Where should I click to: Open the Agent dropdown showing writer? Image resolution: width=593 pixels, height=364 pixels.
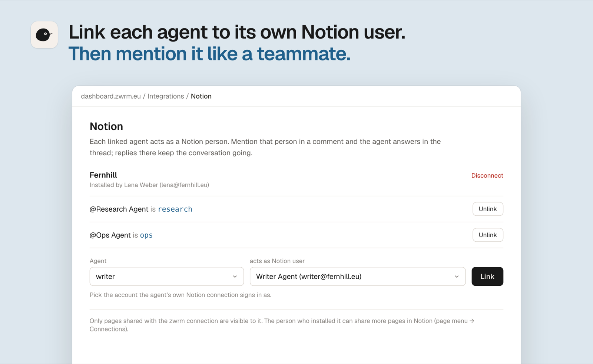pyautogui.click(x=167, y=277)
